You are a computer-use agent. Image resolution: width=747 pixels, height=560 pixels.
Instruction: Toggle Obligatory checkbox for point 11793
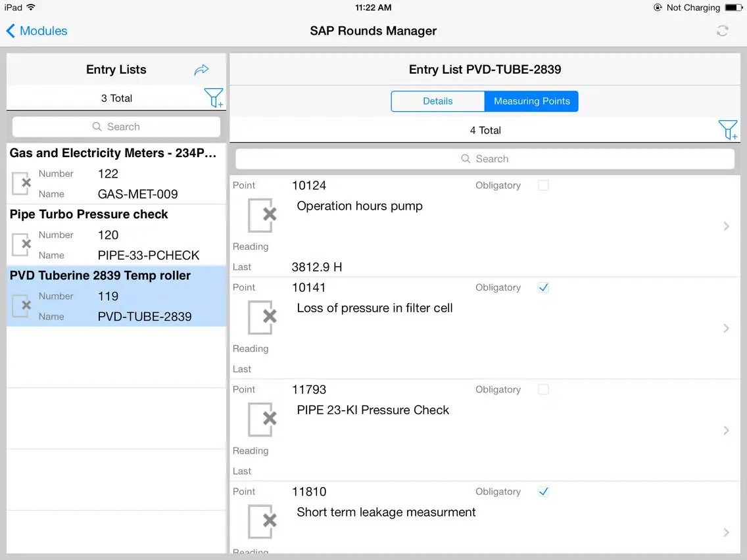(543, 390)
